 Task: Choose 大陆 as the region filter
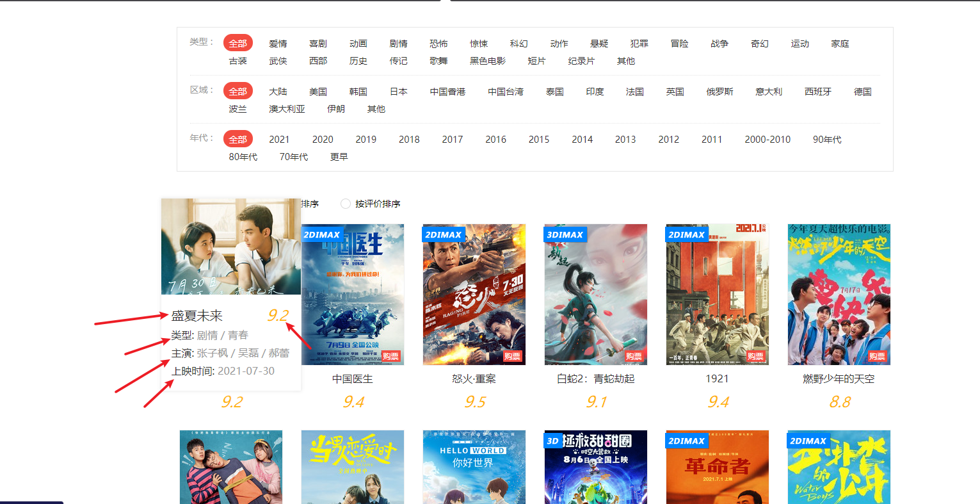pos(278,92)
